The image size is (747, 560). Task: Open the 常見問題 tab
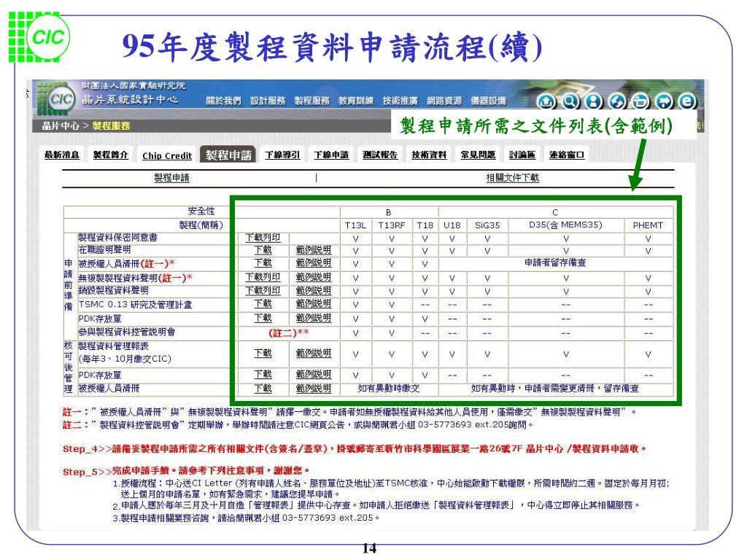478,155
